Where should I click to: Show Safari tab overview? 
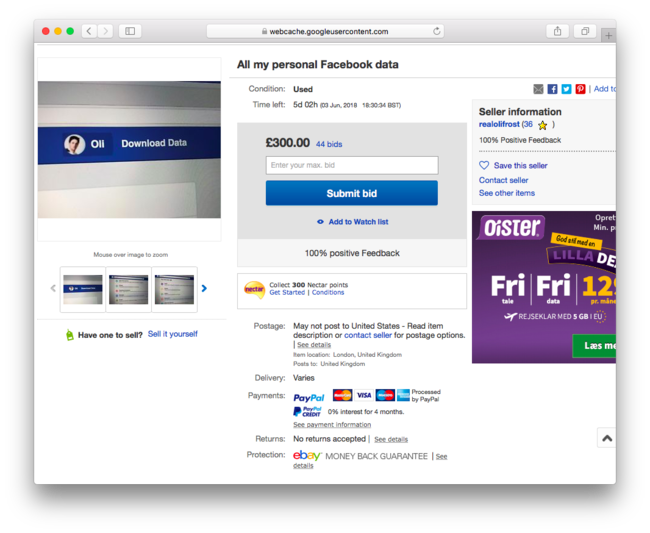click(x=585, y=31)
